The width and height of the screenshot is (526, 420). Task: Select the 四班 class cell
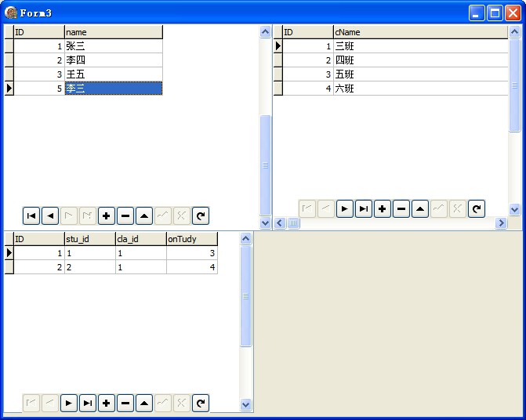(421, 60)
